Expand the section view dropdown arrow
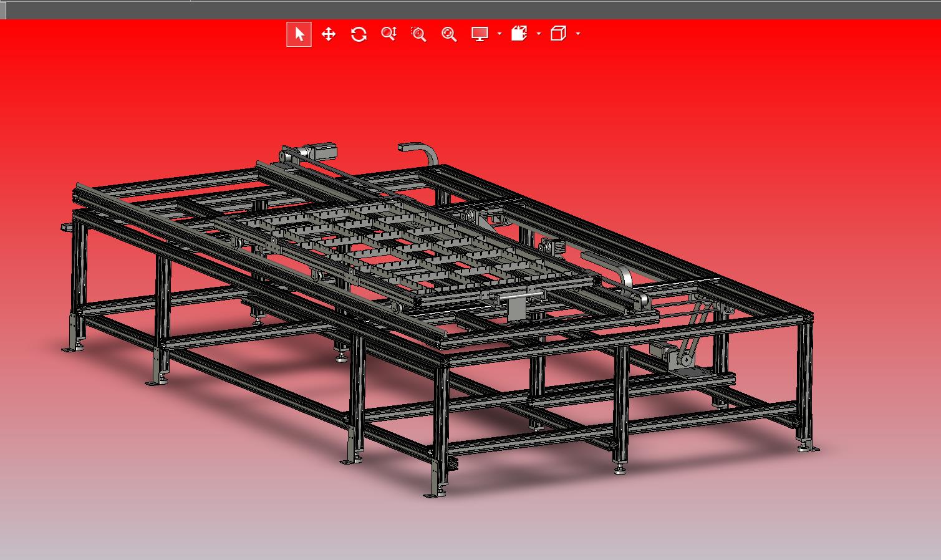The width and height of the screenshot is (941, 560). click(x=539, y=34)
